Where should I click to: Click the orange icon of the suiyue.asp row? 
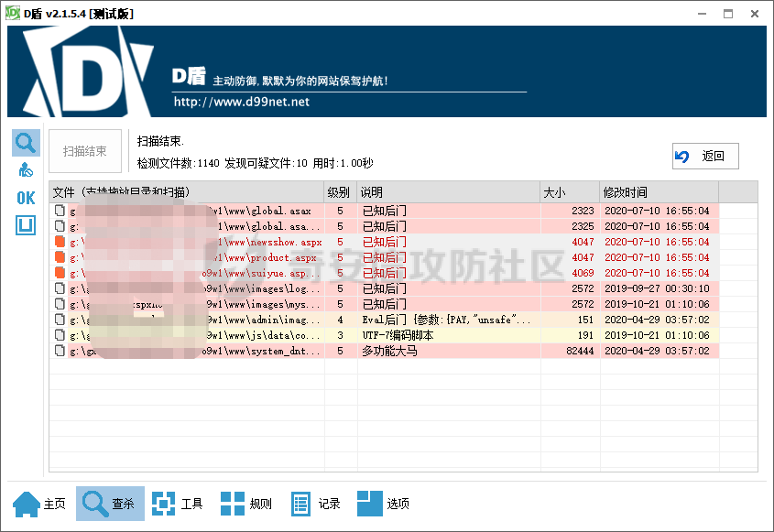[60, 273]
